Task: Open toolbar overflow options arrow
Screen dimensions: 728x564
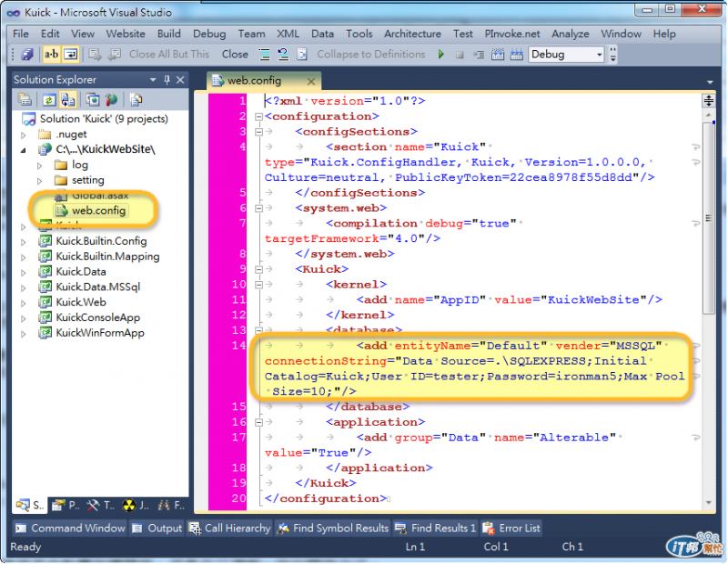Action: [613, 55]
